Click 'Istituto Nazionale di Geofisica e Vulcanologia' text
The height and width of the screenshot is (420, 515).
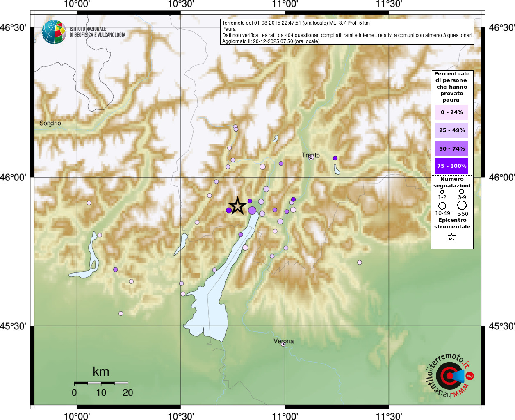point(97,32)
